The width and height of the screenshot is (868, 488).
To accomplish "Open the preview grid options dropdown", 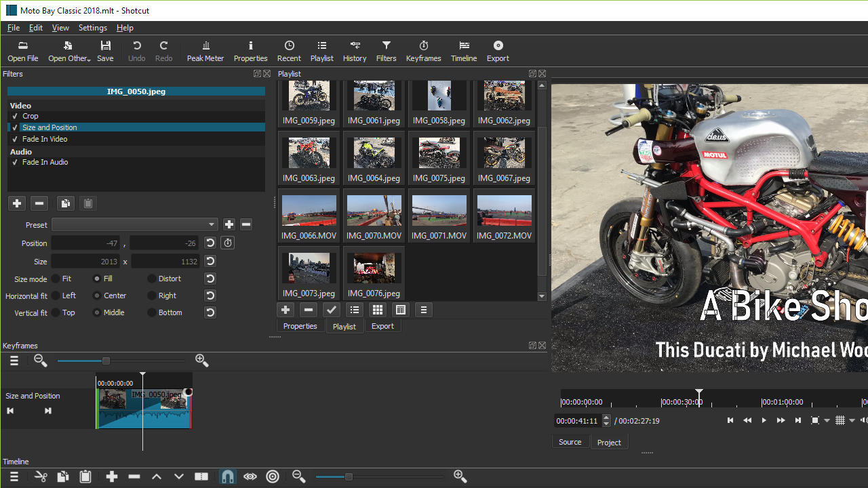I will pos(852,421).
